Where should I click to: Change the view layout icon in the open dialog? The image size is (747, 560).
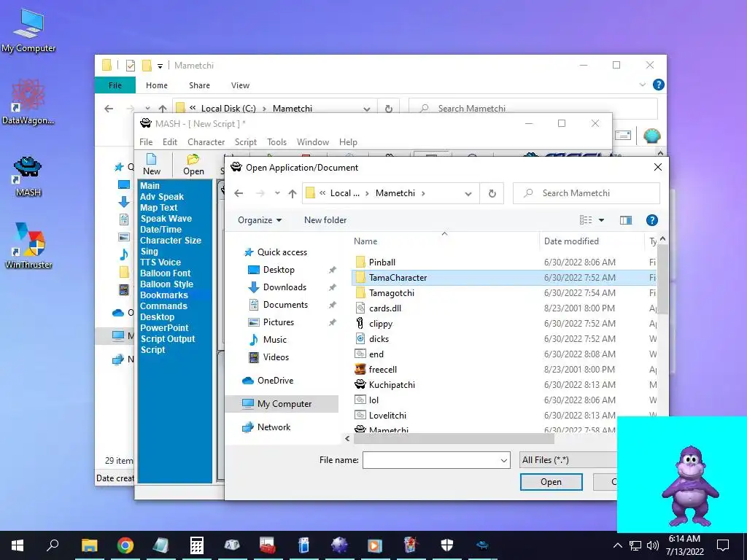[x=586, y=220]
